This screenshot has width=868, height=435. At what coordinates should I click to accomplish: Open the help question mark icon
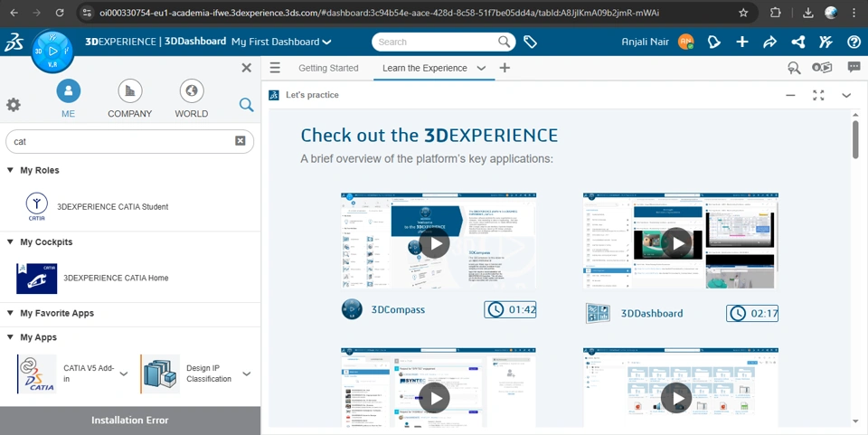854,43
